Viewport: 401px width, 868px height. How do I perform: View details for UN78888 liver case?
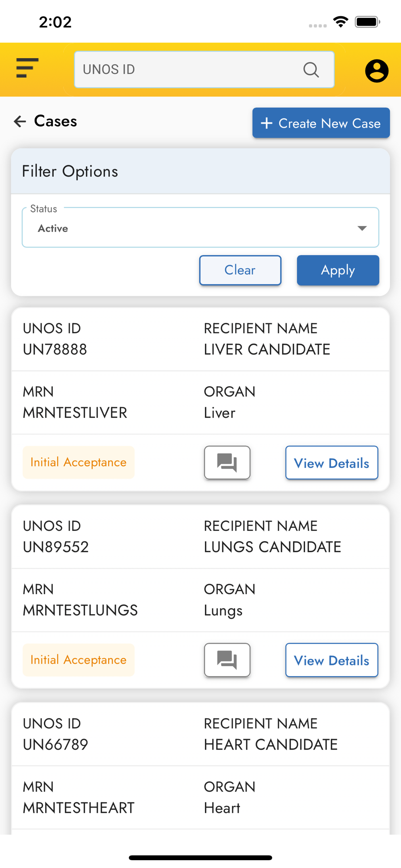332,463
